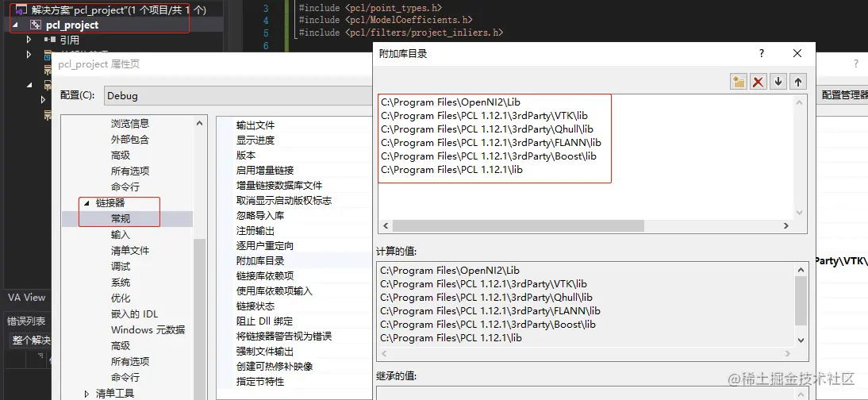Expand the 清单工具 tree node

pyautogui.click(x=86, y=394)
